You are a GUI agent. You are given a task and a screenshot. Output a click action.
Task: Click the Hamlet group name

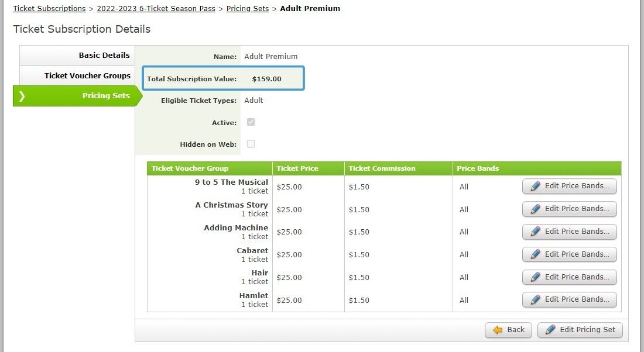pos(254,295)
